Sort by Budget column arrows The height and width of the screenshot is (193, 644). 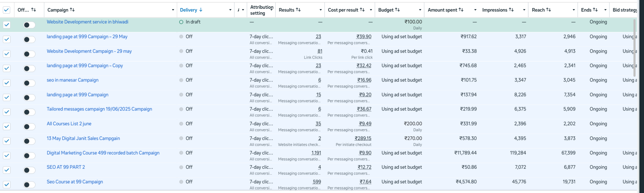click(397, 10)
